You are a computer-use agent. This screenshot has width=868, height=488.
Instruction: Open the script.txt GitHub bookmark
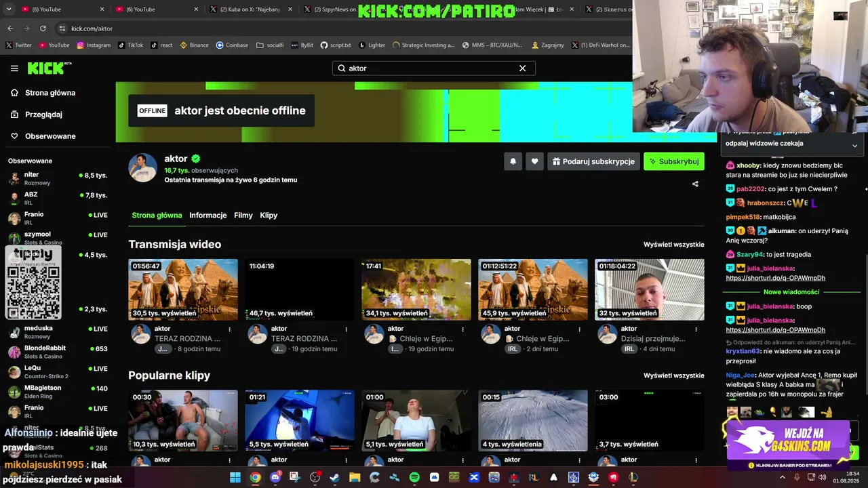335,45
